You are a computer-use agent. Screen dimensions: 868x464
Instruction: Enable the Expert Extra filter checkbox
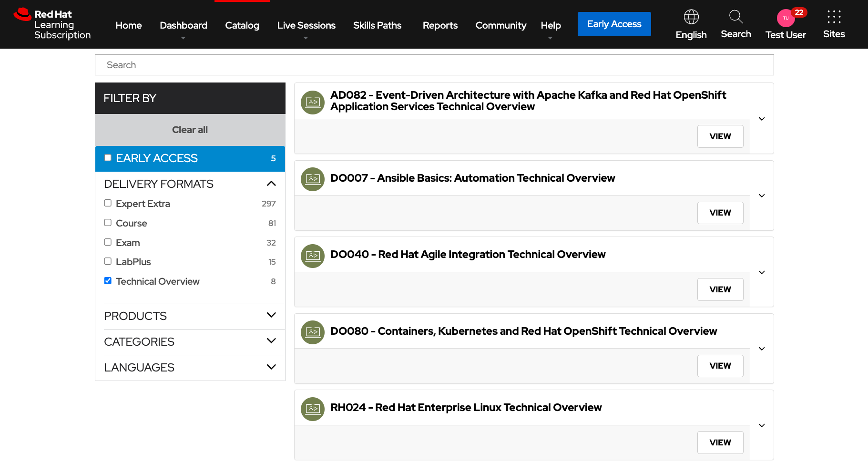(108, 203)
